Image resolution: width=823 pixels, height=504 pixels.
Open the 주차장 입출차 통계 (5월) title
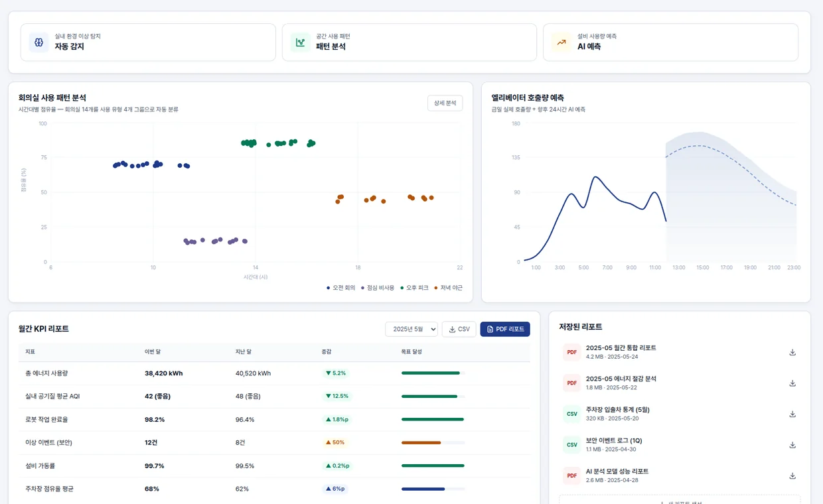(x=617, y=410)
